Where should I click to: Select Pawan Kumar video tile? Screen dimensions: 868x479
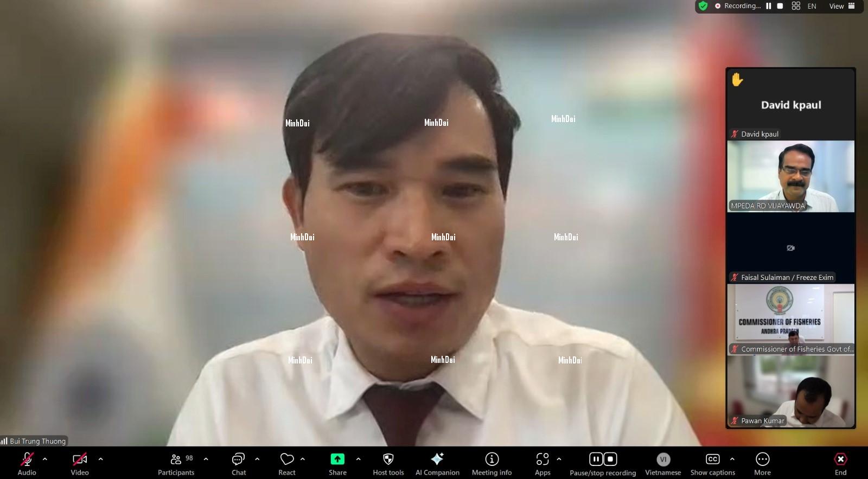791,391
